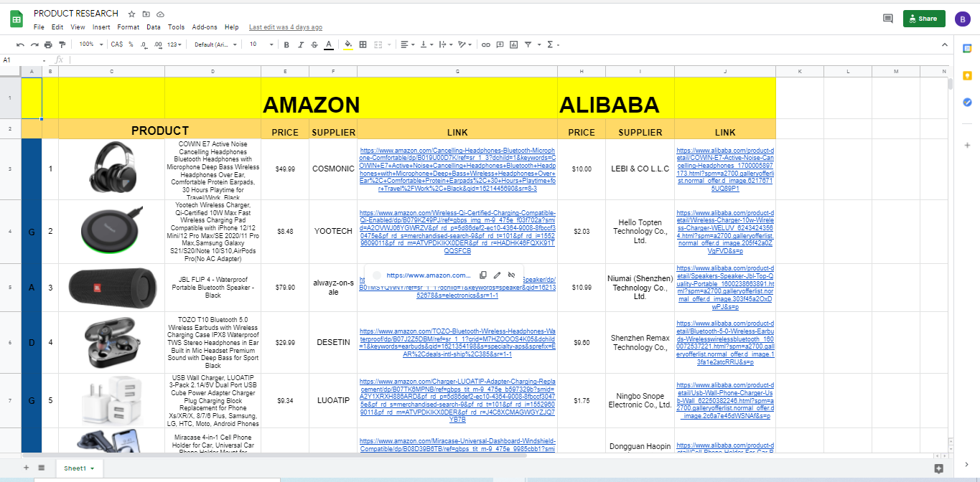
Task: Open Google Sheets home logo
Action: coord(17,19)
